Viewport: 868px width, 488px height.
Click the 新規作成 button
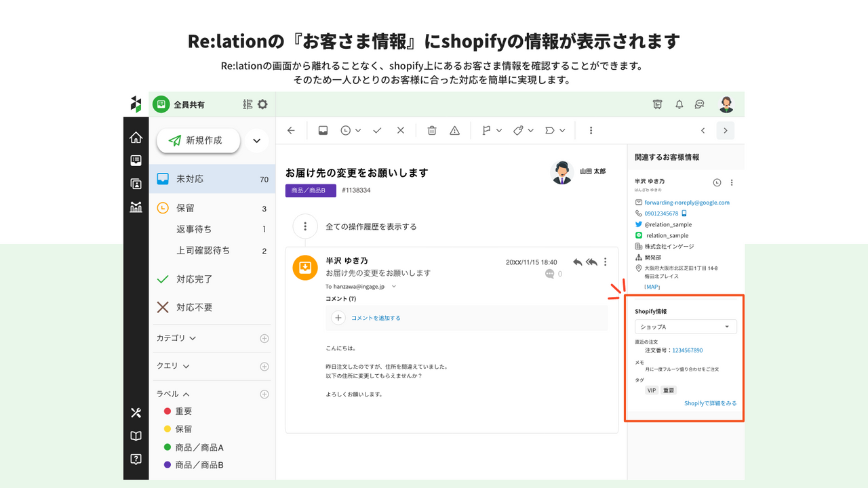[199, 140]
